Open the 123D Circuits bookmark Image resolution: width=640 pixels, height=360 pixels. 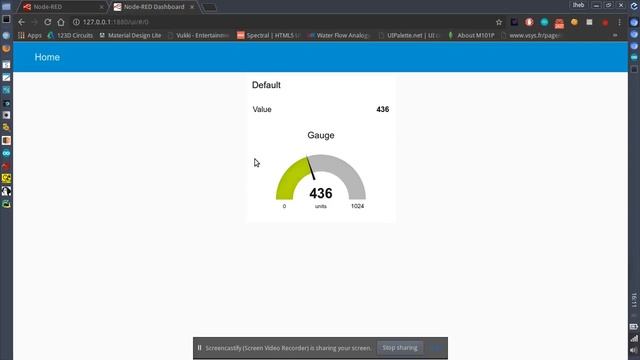pyautogui.click(x=70, y=36)
